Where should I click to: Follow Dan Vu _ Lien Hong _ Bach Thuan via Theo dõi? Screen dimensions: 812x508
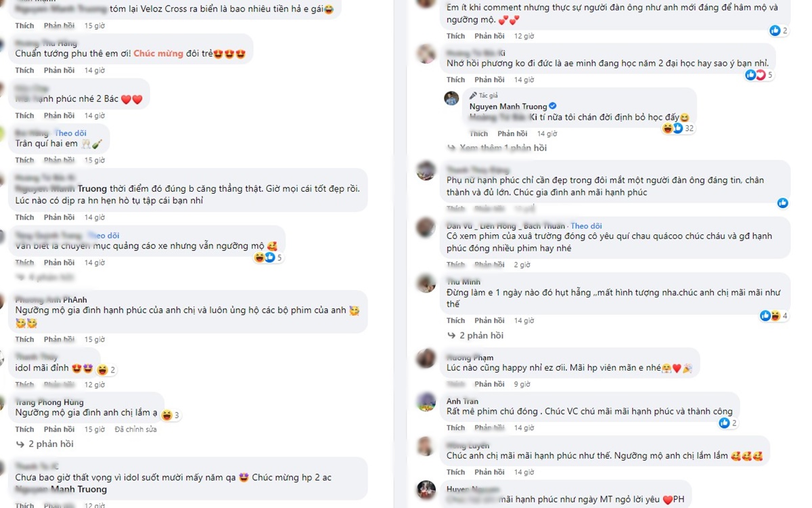[585, 226]
